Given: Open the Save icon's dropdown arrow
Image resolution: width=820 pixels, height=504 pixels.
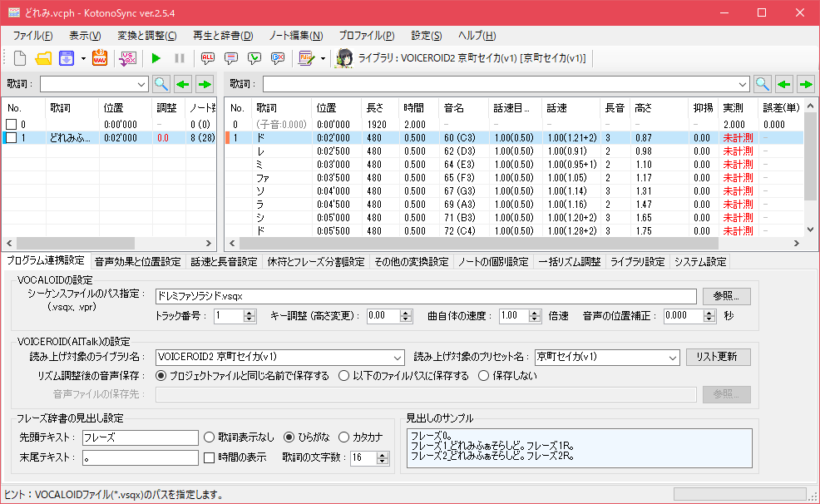Looking at the screenshot, I should (x=82, y=58).
